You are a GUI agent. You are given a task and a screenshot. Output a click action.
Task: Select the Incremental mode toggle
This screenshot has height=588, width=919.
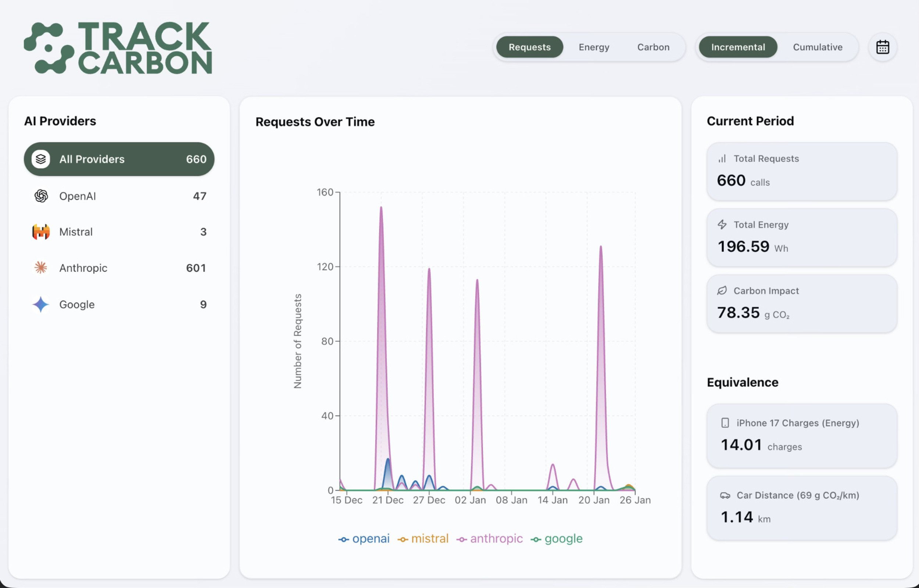pyautogui.click(x=738, y=47)
